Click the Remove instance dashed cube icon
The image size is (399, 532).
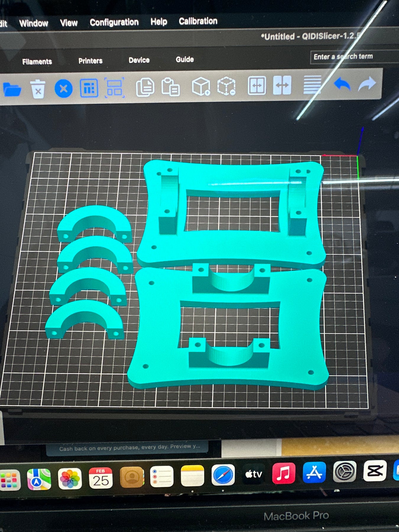point(226,86)
